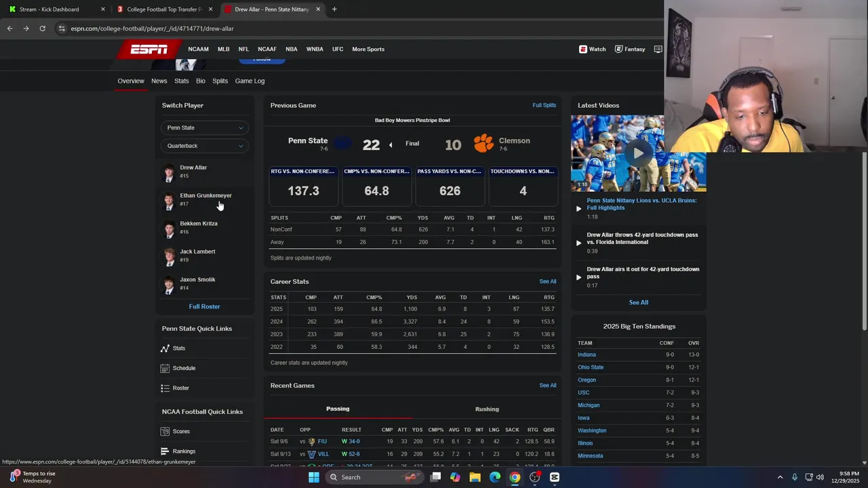
Task: Open UFC in the ESPN nav
Action: tap(338, 49)
